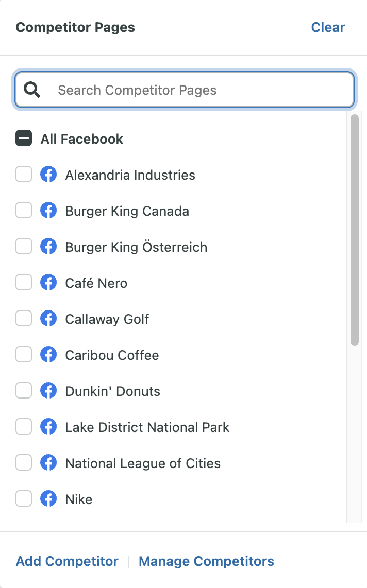Screen dimensions: 367x588
Task: Select the Alexandria Industries checkbox
Action: (24, 175)
